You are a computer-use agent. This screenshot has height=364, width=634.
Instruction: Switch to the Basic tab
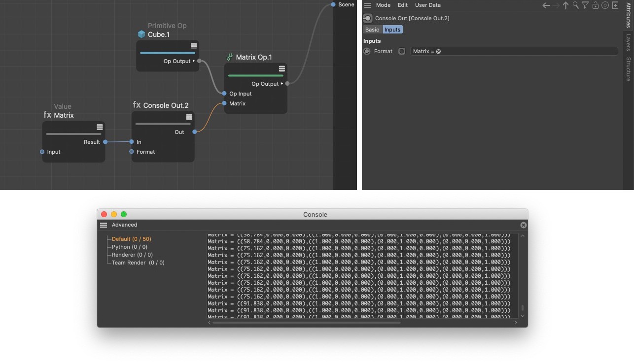tap(372, 30)
